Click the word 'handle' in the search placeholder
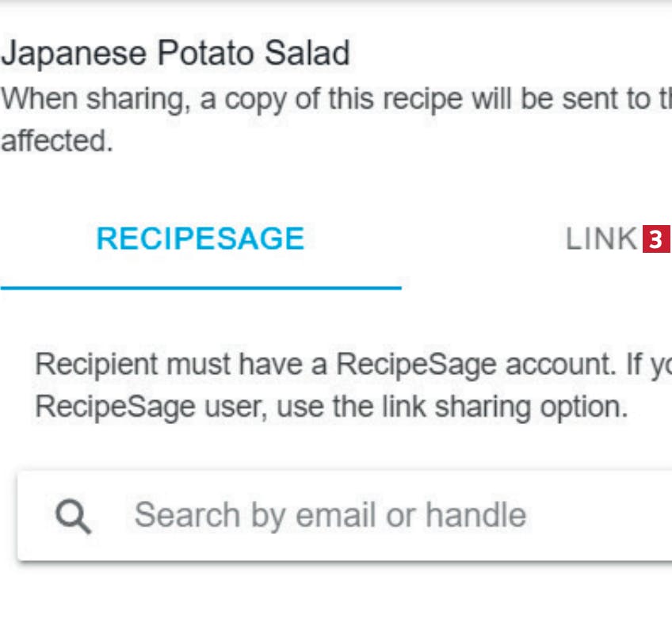This screenshot has height=634, width=672. pyautogui.click(x=475, y=514)
